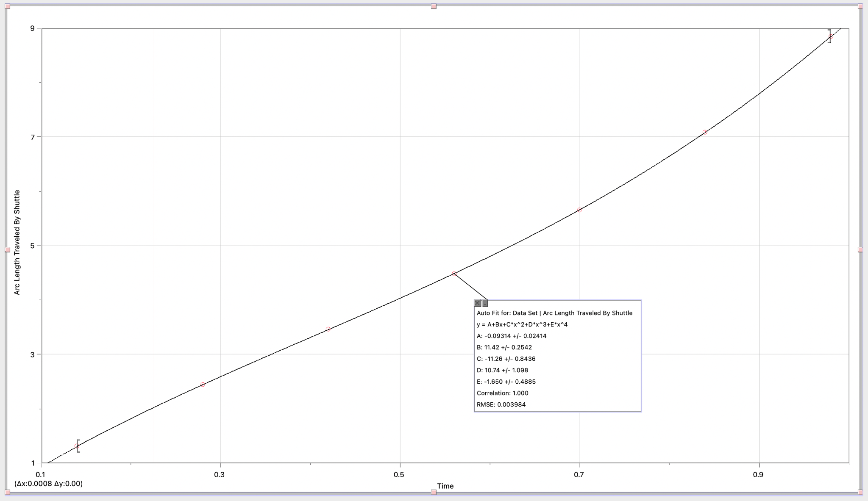Click the Correlation: 1.000 line
The height and width of the screenshot is (501, 868).
tap(503, 393)
